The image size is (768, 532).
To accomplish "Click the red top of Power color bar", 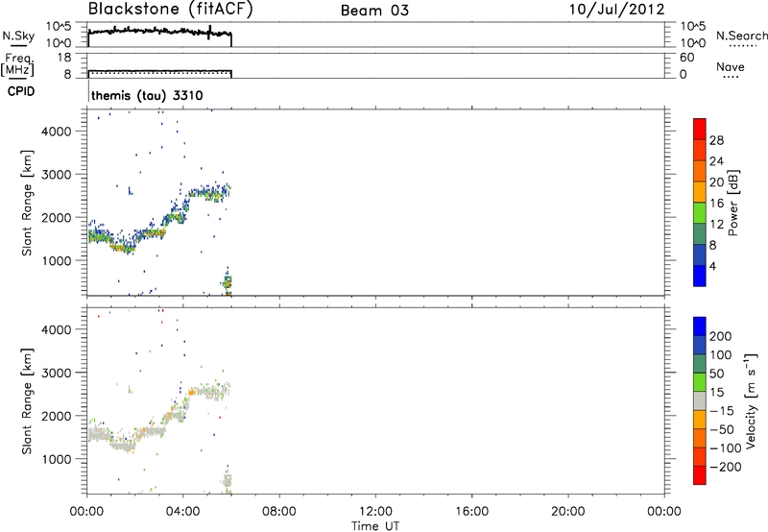I will point(700,129).
